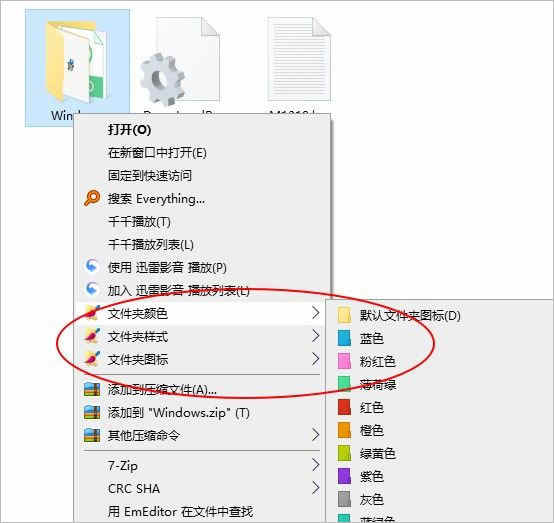
Task: Click the WinRAR icon beside 添加到压缩文件(A)
Action: (92, 389)
